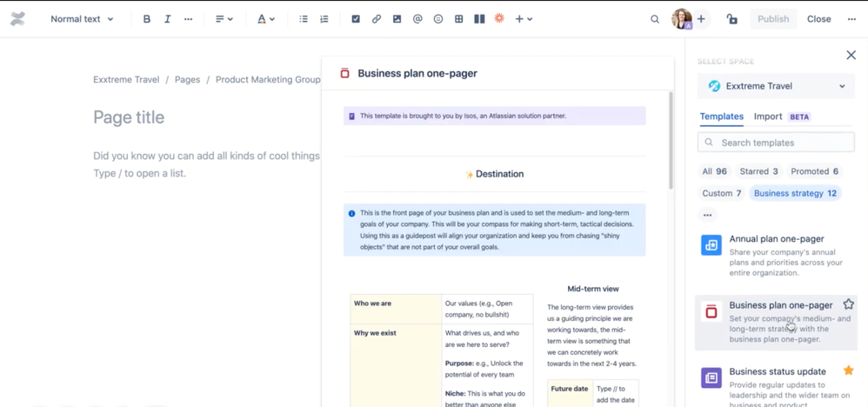Insert a numbered list

324,19
